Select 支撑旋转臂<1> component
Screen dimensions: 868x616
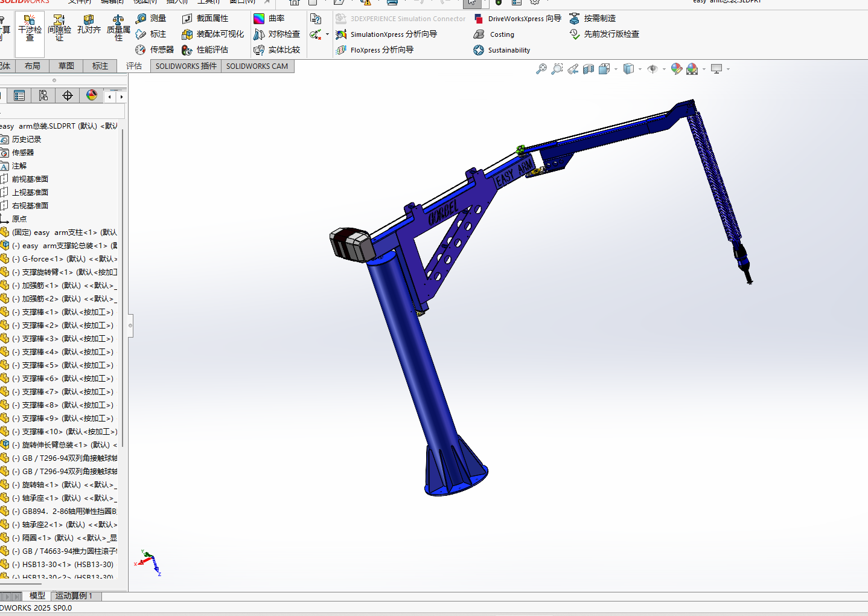[x=60, y=272]
